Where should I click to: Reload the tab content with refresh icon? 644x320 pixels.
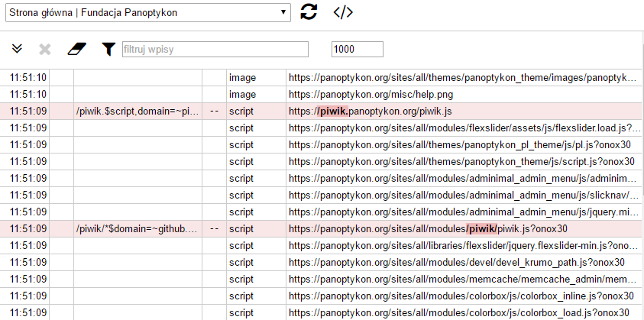(309, 12)
